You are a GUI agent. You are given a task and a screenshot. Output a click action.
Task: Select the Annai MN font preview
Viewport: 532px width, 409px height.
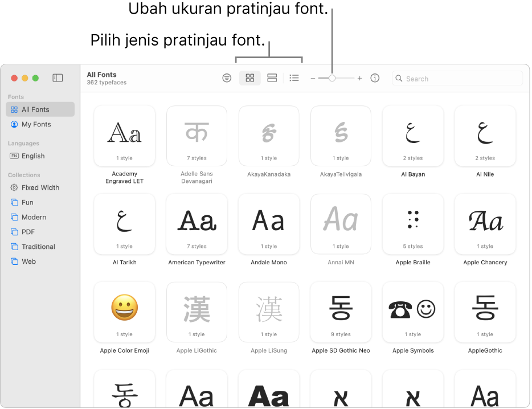point(341,224)
